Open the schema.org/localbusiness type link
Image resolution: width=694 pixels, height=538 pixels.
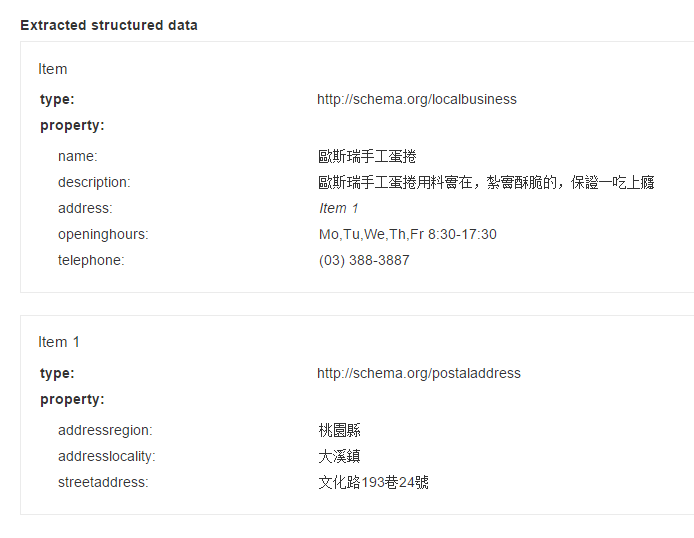tap(416, 99)
